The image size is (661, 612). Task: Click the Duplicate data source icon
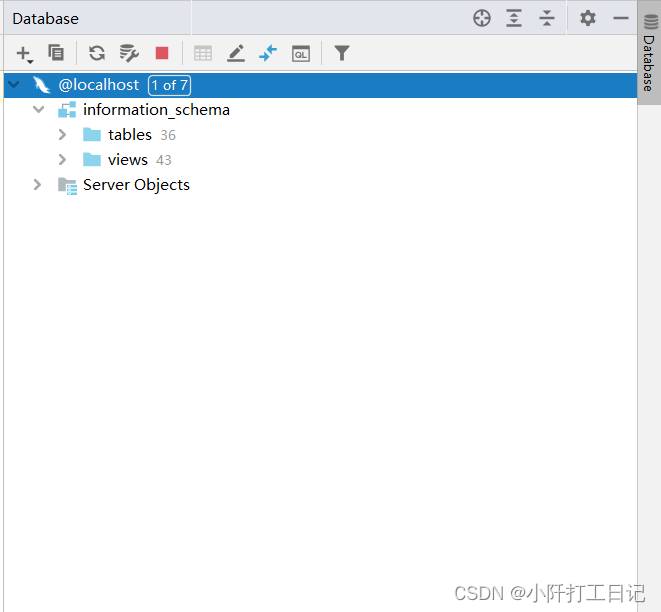[x=56, y=53]
